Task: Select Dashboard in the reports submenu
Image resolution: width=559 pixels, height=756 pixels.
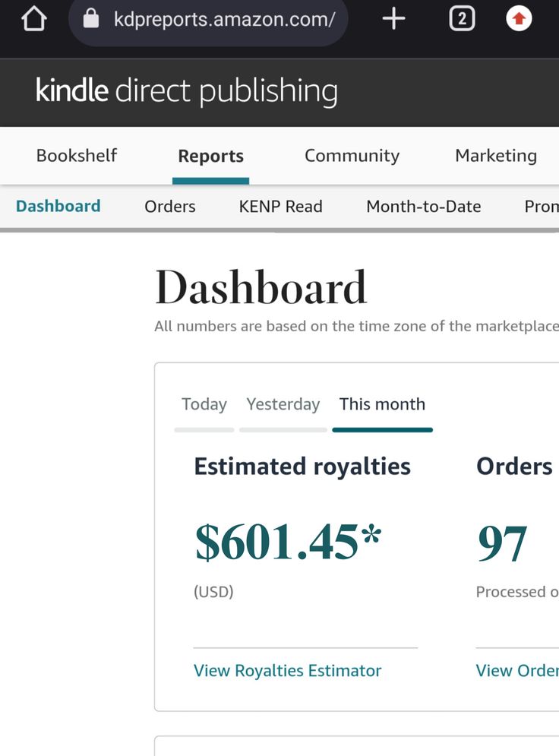Action: pyautogui.click(x=58, y=207)
